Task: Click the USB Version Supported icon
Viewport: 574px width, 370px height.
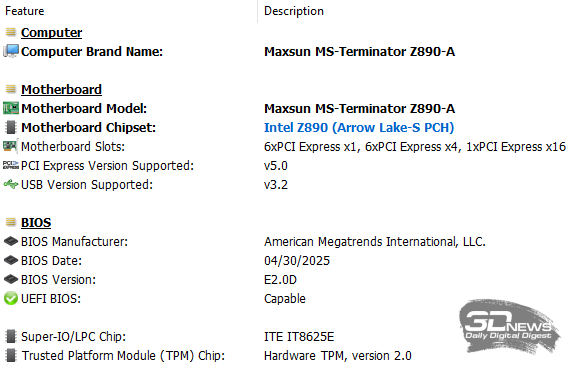Action: (11, 184)
